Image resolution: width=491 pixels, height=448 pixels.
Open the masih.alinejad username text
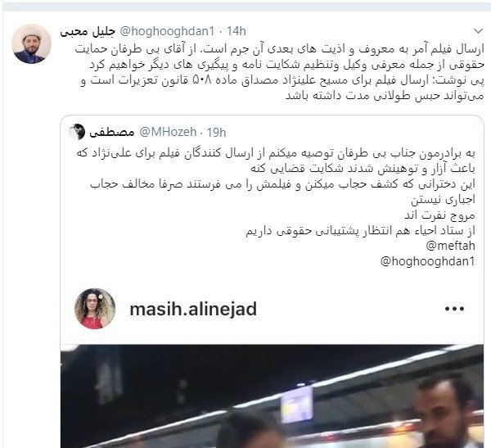tap(193, 309)
